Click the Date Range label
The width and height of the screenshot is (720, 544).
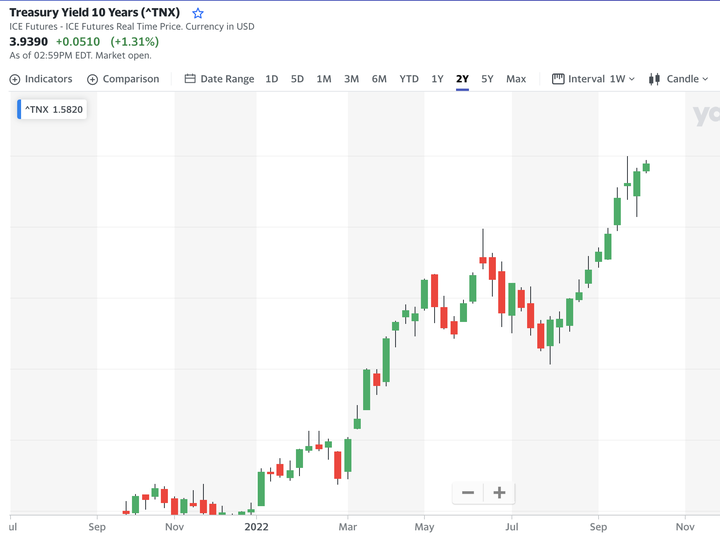tap(227, 79)
